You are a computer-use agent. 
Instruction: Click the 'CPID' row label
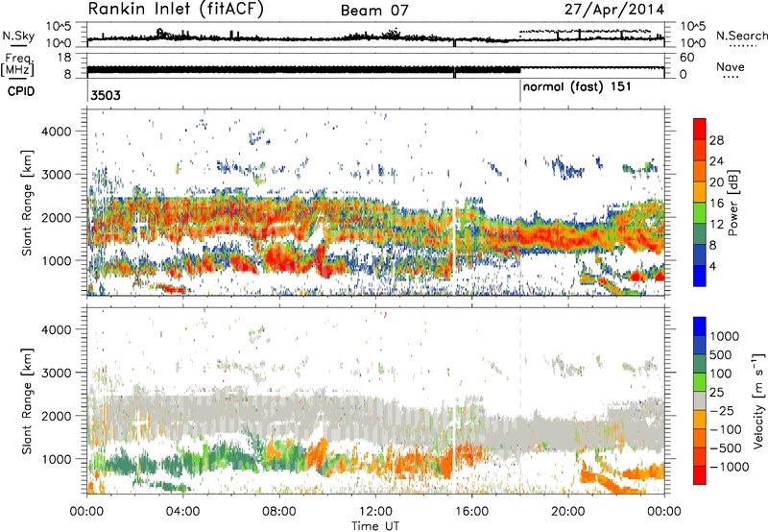coord(21,91)
